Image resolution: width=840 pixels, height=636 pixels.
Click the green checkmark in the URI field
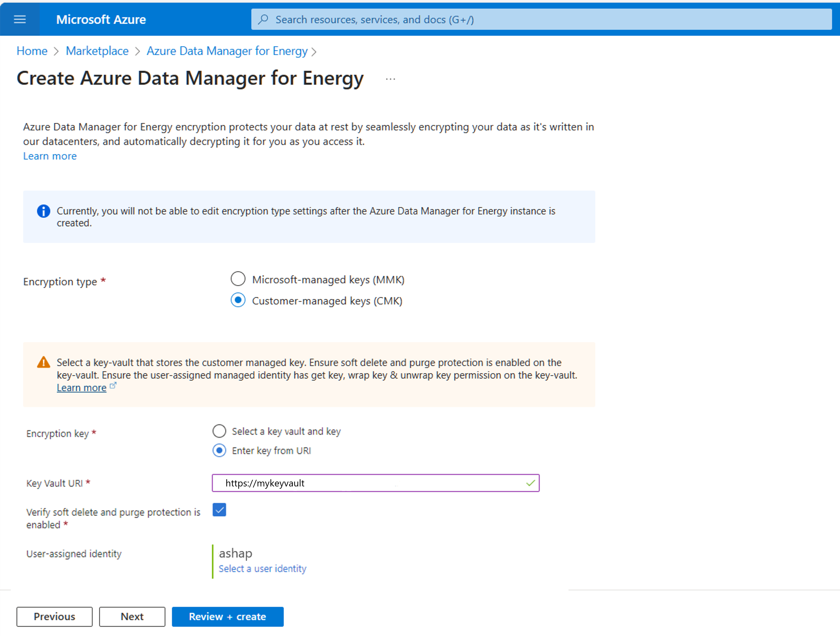coord(530,483)
